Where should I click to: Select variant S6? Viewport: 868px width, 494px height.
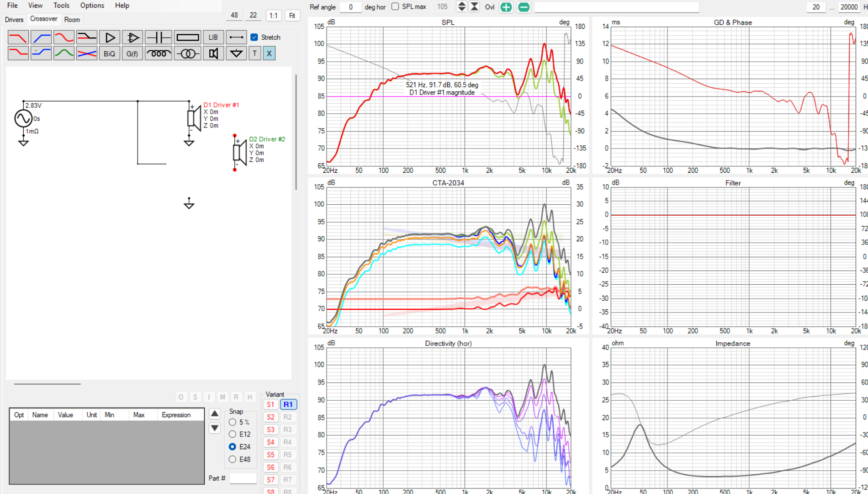(270, 467)
